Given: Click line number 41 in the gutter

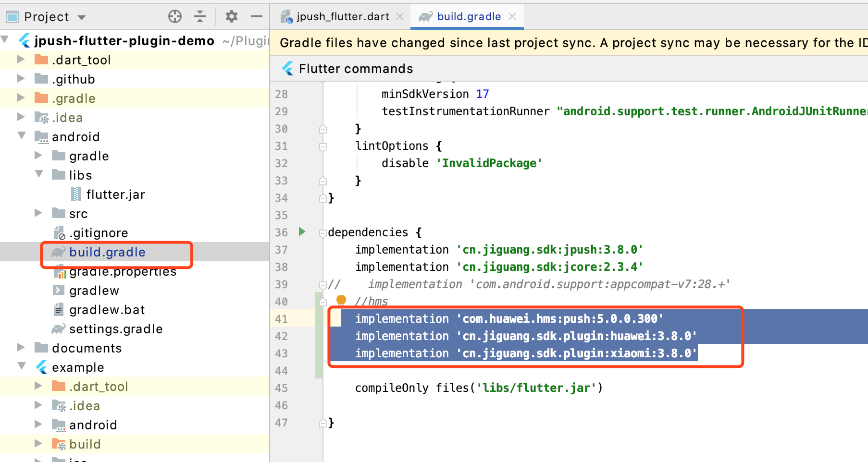Looking at the screenshot, I should (x=281, y=319).
